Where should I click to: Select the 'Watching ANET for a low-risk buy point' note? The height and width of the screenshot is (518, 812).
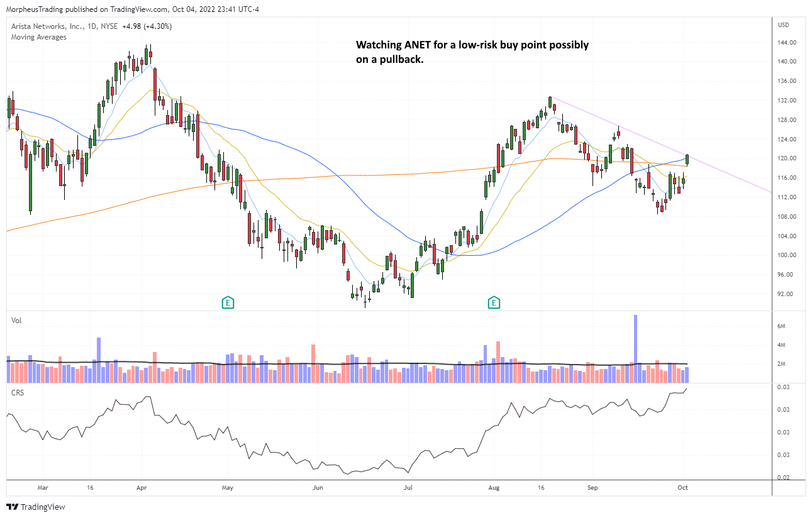472,52
